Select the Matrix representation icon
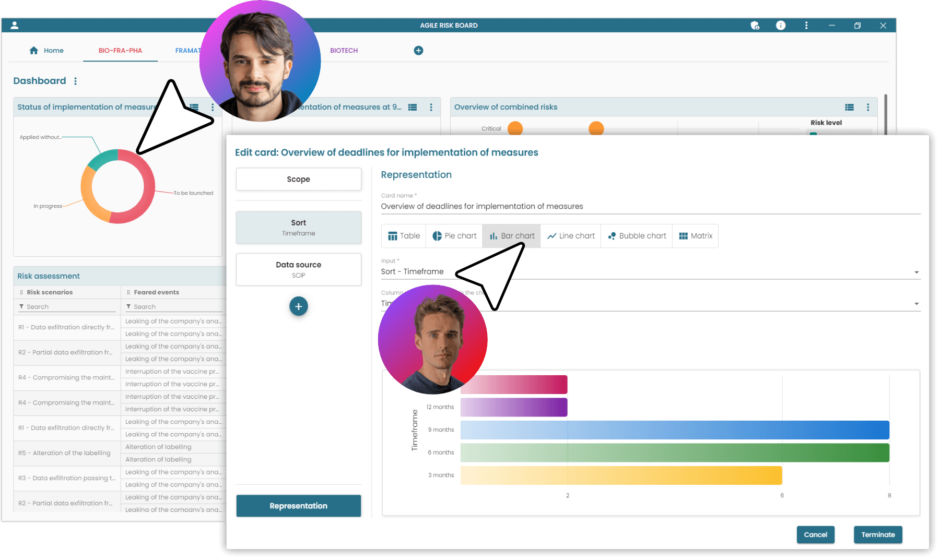Image resolution: width=940 pixels, height=560 pixels. pos(695,236)
